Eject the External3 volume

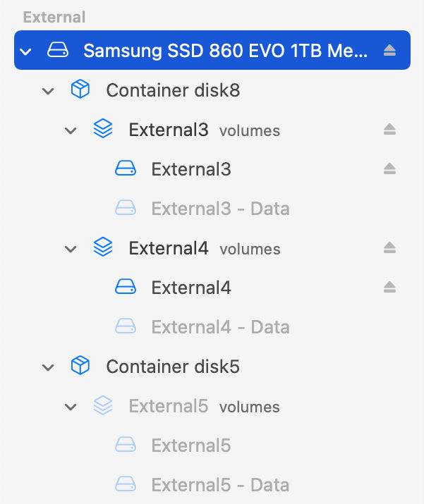(x=389, y=169)
